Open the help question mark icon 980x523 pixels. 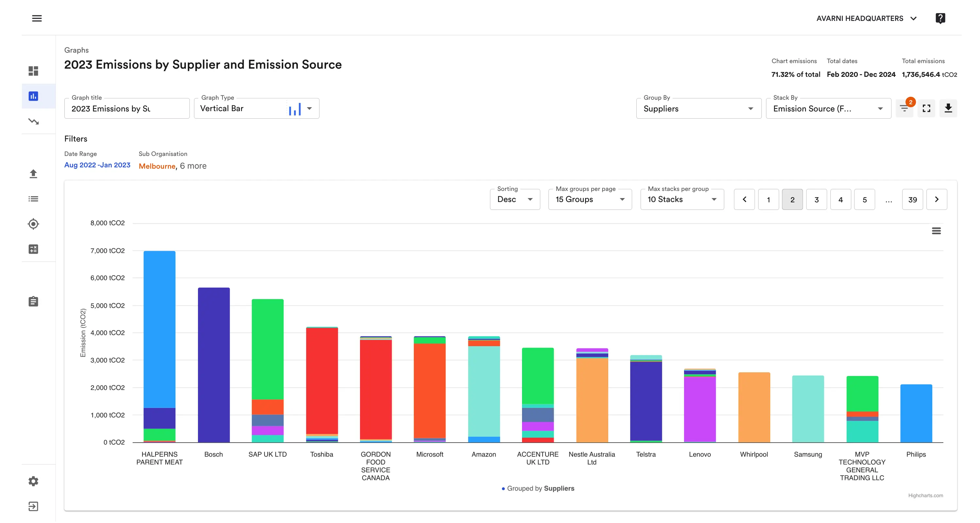coord(940,18)
